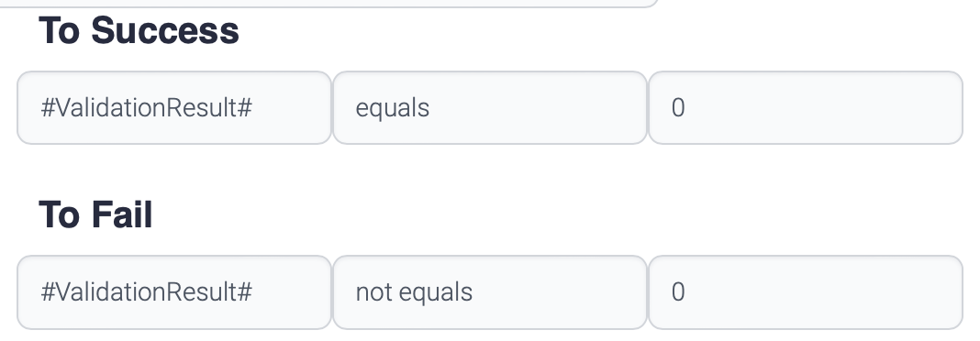This screenshot has width=980, height=341.
Task: Edit the To Fail value field containing 0
Action: tap(806, 292)
